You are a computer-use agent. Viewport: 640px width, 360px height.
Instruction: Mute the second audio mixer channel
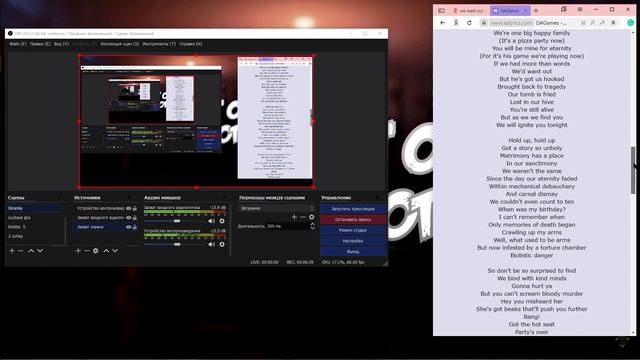(211, 244)
